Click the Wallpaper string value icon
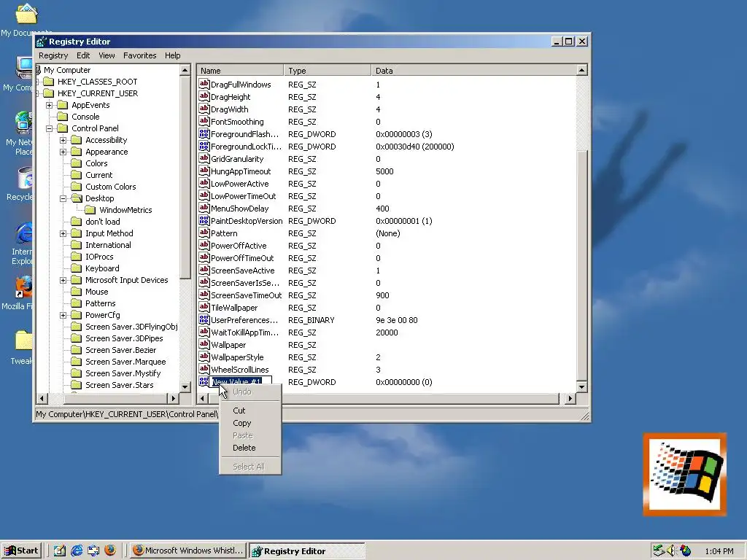The width and height of the screenshot is (747, 560). pos(204,344)
